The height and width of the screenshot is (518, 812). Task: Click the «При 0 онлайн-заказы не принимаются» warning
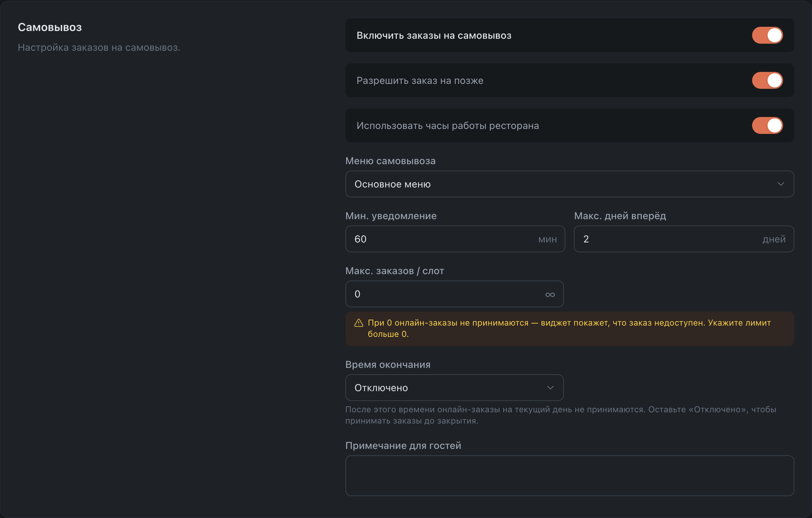pos(570,328)
